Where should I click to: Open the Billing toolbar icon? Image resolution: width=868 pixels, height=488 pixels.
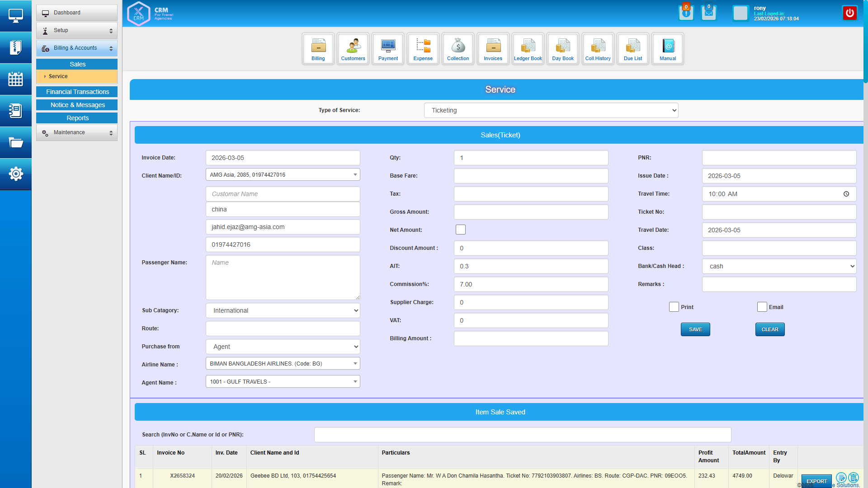click(318, 48)
